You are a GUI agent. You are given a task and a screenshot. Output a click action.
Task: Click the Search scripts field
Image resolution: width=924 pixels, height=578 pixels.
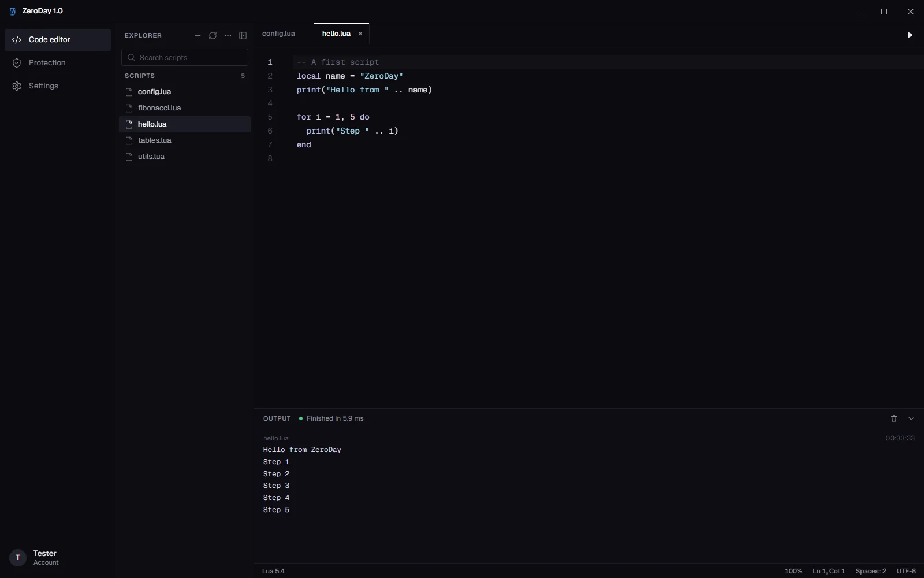click(x=185, y=57)
